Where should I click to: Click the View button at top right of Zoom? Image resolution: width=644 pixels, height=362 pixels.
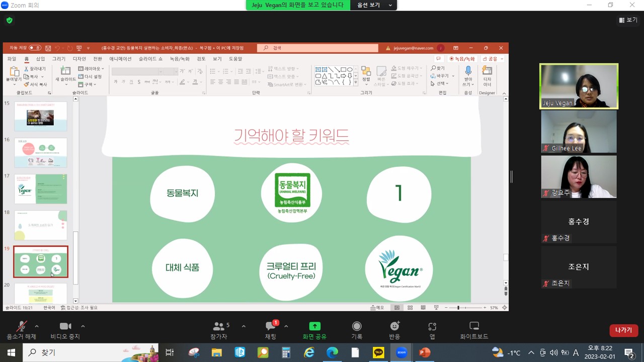[628, 20]
